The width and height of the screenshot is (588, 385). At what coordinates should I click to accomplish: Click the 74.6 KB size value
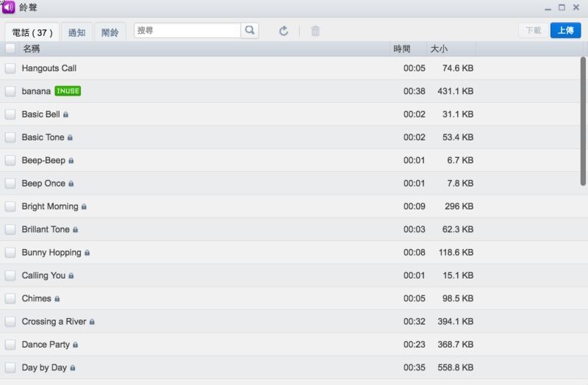[458, 68]
